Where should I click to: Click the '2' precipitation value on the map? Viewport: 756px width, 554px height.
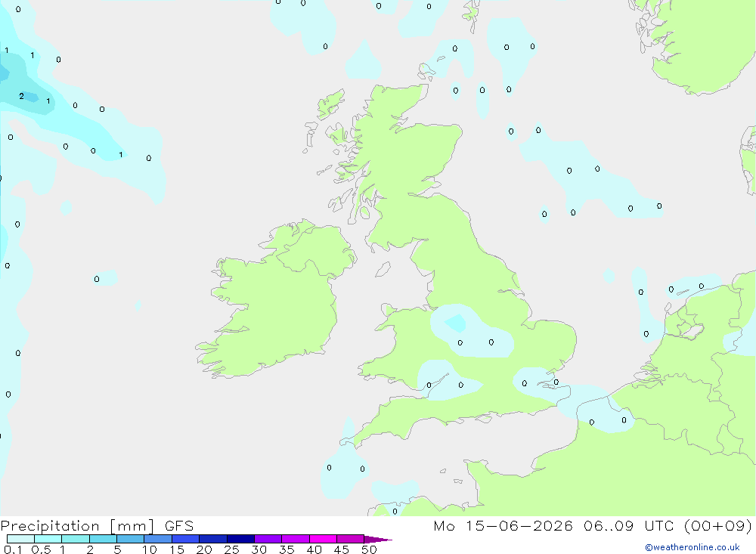pyautogui.click(x=21, y=97)
